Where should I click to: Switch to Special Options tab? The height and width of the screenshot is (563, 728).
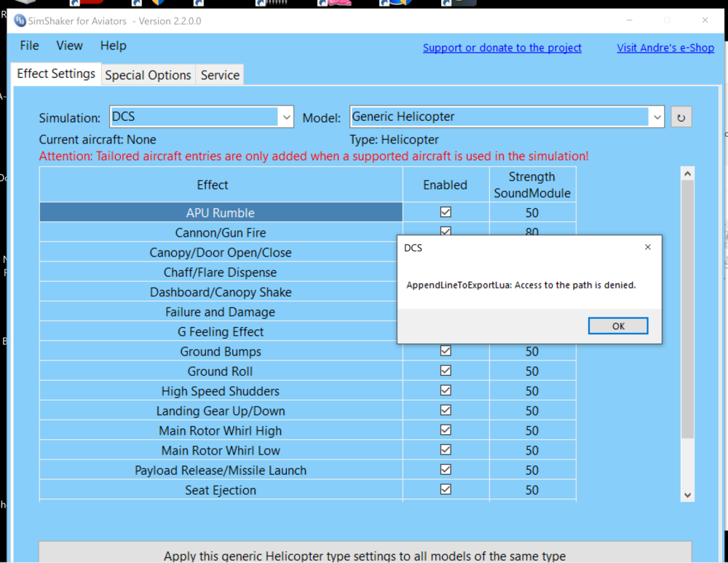click(148, 75)
